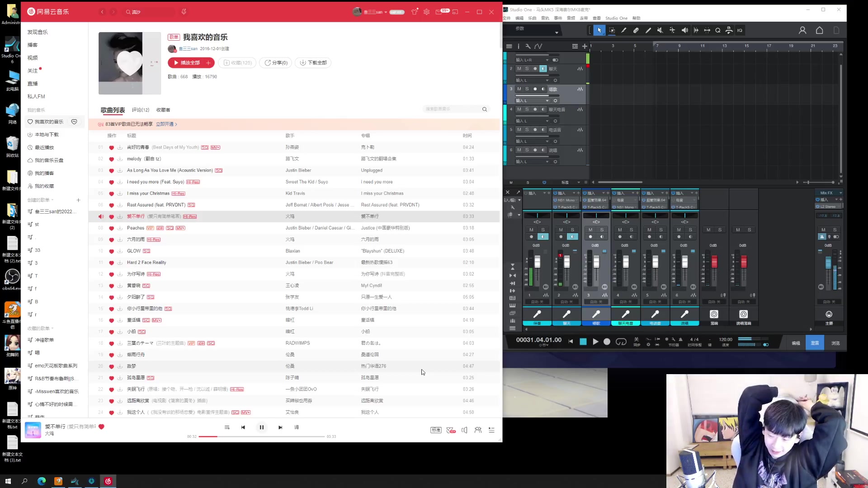Open the artist profile icon in Studio One
This screenshot has width=868, height=488.
pyautogui.click(x=802, y=30)
